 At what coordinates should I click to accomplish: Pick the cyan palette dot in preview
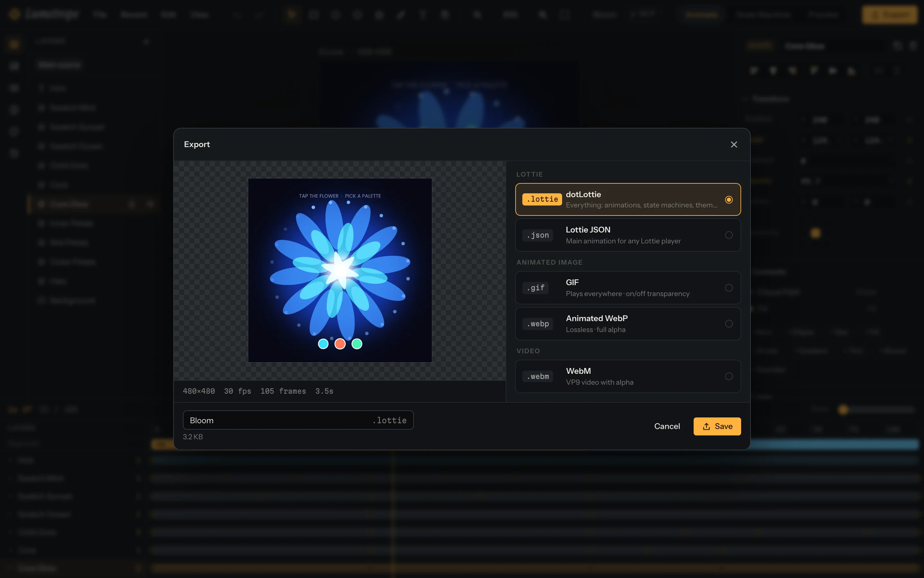pyautogui.click(x=323, y=344)
